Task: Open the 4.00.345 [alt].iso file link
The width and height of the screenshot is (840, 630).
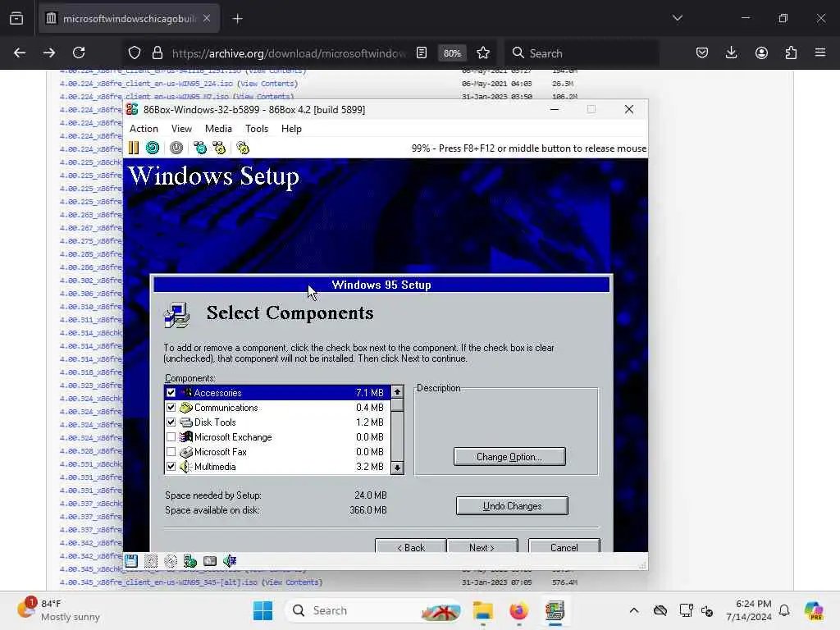Action: pyautogui.click(x=158, y=582)
